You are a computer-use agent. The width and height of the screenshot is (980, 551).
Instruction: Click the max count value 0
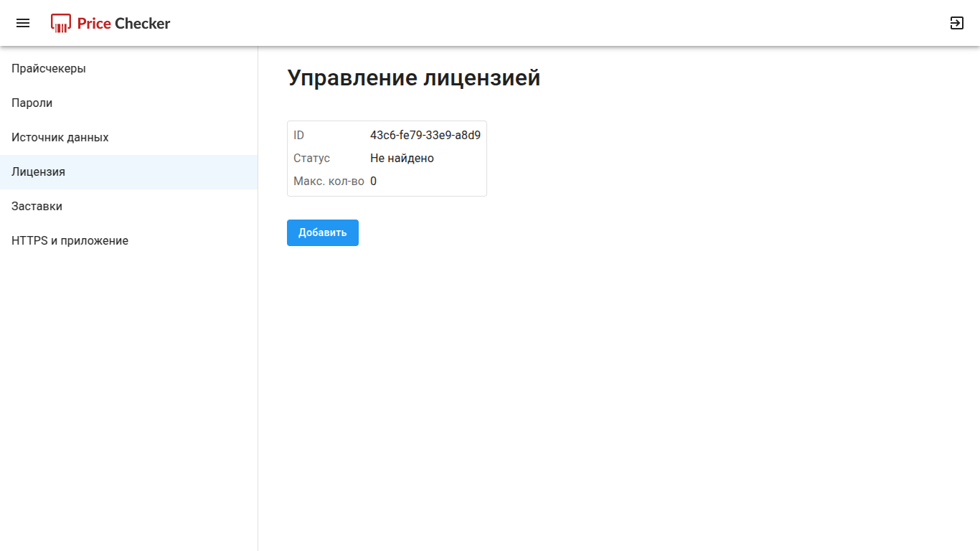click(373, 182)
